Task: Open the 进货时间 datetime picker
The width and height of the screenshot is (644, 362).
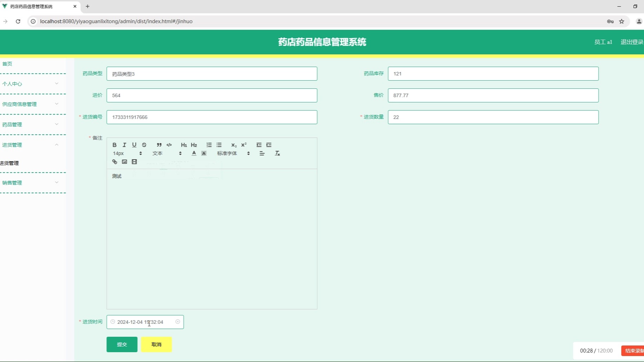Action: coord(145,322)
